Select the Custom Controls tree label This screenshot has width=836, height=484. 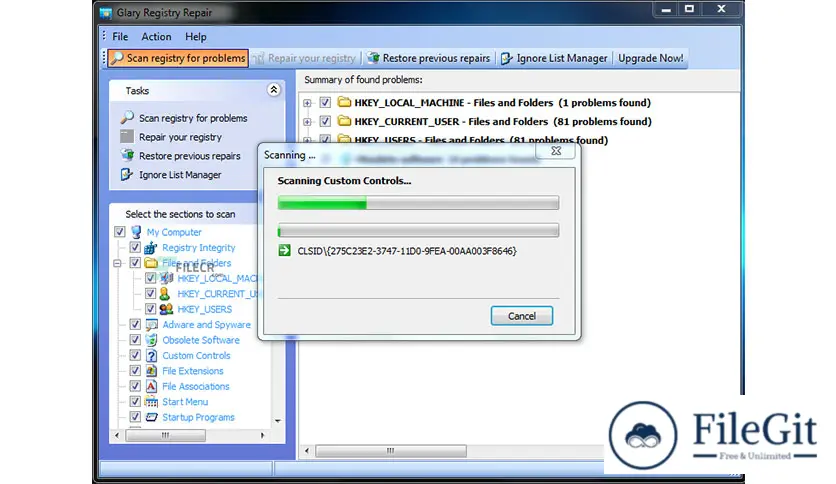point(196,356)
